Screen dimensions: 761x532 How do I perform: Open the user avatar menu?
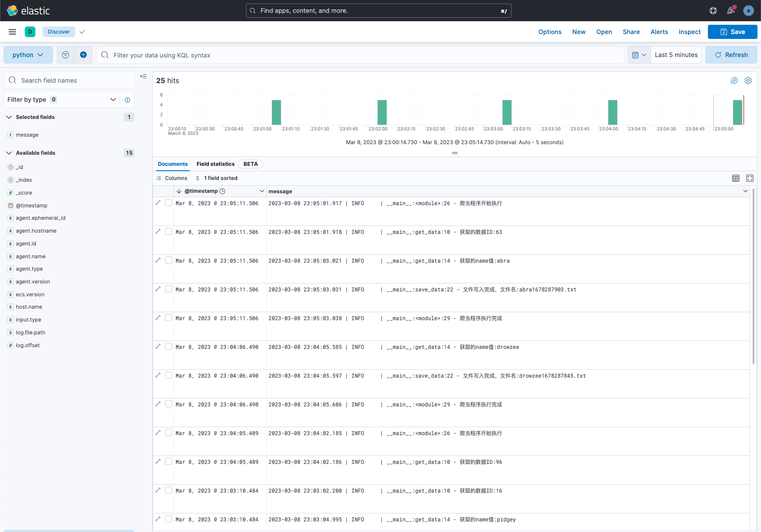pos(749,11)
